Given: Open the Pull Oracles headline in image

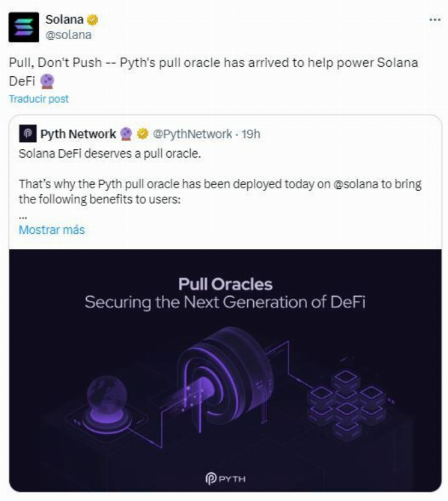Looking at the screenshot, I should tap(225, 285).
